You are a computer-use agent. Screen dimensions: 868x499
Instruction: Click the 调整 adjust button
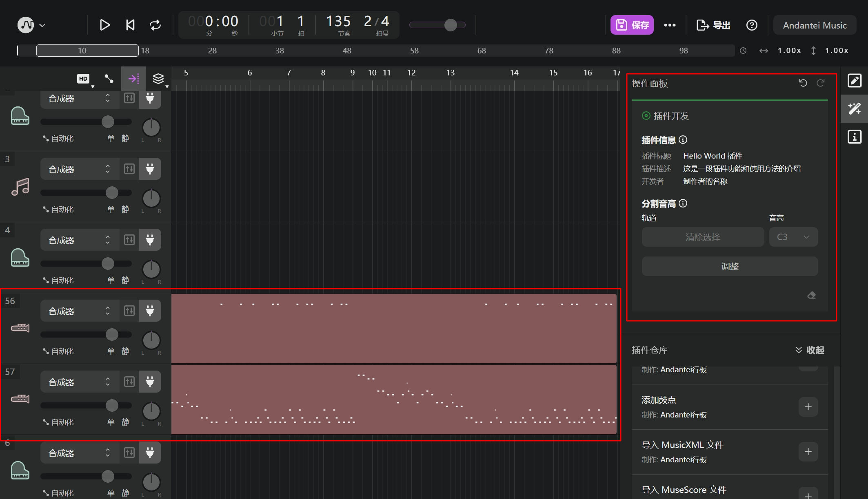pos(729,267)
